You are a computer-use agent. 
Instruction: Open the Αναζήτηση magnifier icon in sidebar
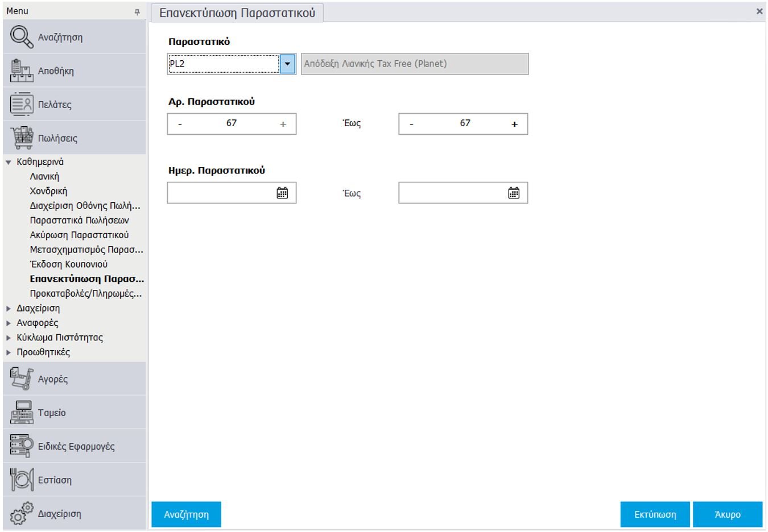tap(22, 37)
